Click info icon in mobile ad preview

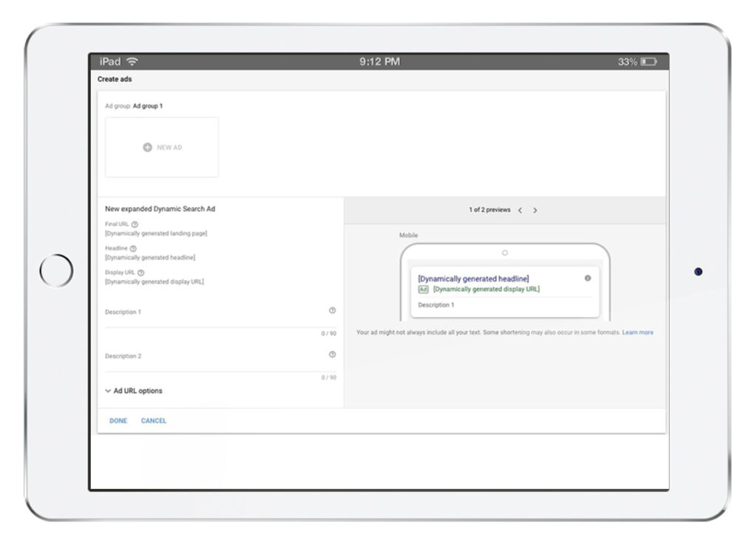pyautogui.click(x=588, y=278)
